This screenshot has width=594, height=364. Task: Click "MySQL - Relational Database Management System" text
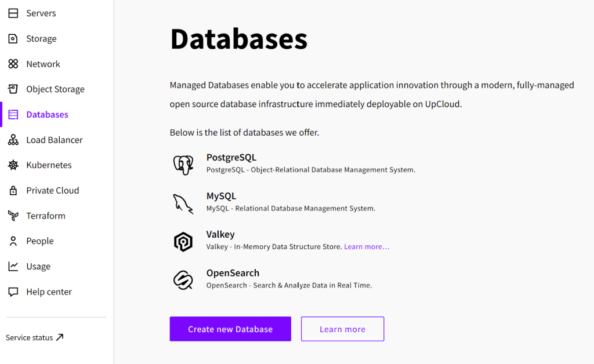tap(291, 209)
